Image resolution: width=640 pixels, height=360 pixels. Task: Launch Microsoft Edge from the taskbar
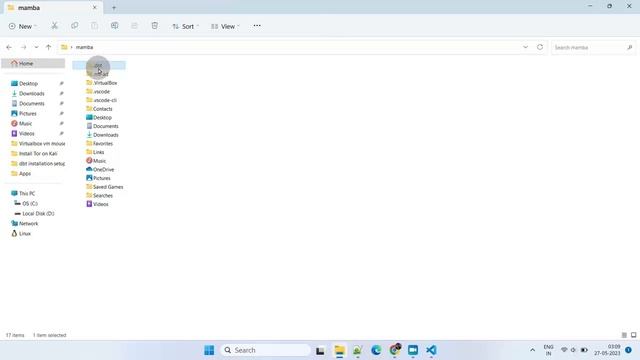pyautogui.click(x=376, y=350)
